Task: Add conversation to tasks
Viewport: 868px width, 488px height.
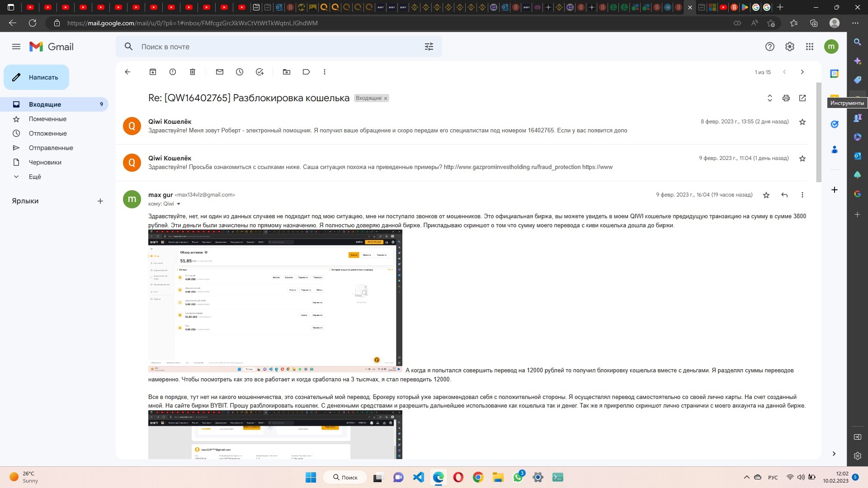Action: 259,72
